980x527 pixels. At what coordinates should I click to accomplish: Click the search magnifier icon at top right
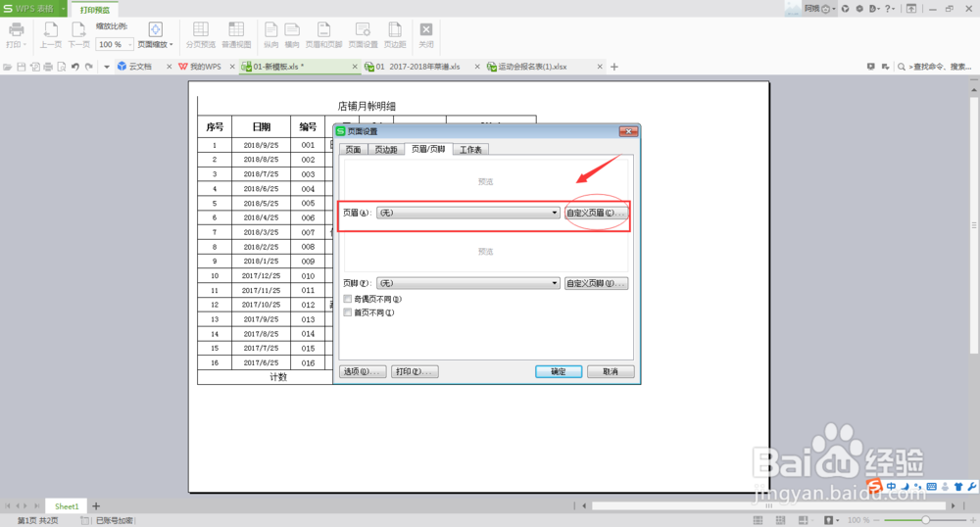pyautogui.click(x=902, y=67)
